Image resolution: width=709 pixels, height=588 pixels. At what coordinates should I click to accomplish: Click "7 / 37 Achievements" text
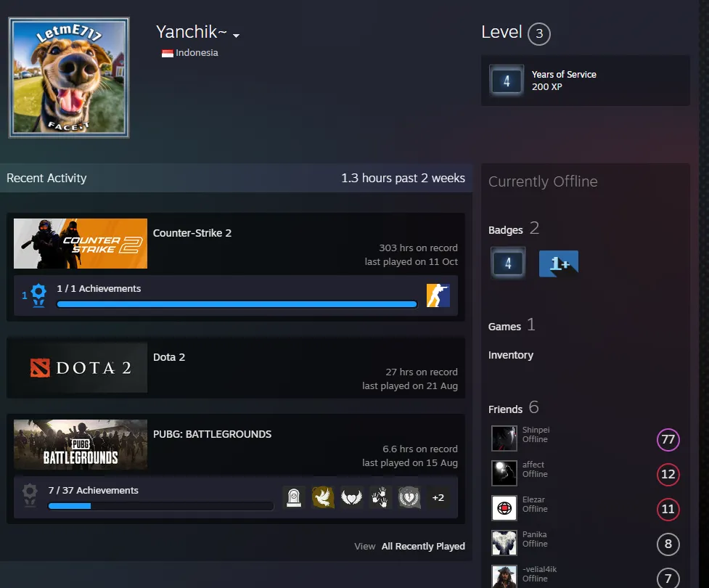point(93,490)
